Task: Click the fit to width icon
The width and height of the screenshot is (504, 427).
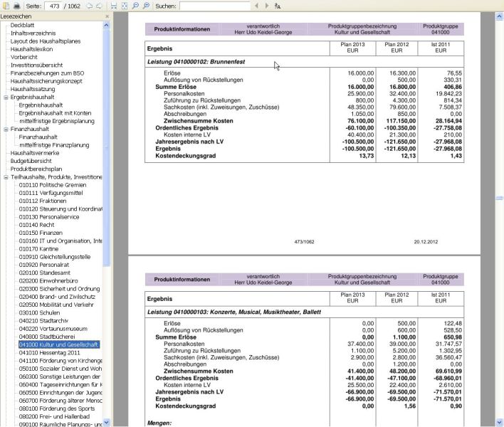Action: (x=113, y=6)
